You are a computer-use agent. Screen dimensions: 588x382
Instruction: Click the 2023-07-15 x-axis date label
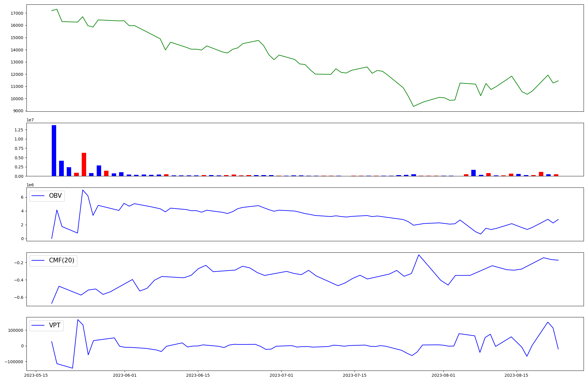[355, 375]
